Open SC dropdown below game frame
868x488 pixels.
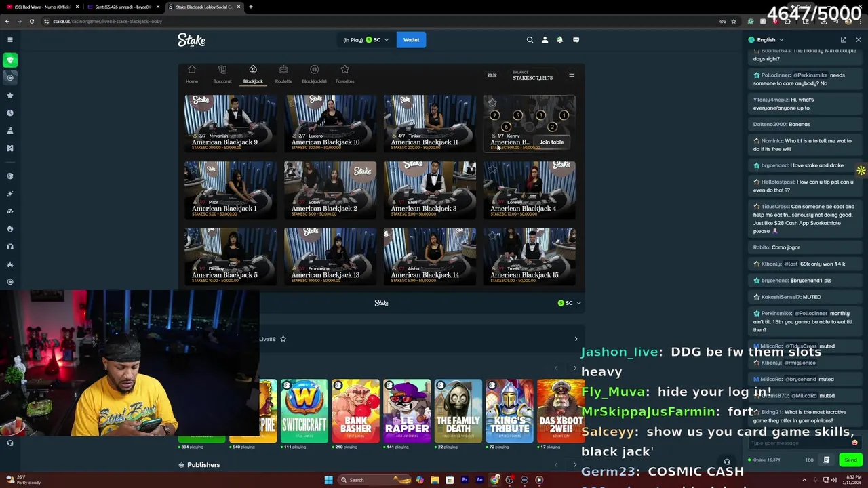click(x=569, y=303)
